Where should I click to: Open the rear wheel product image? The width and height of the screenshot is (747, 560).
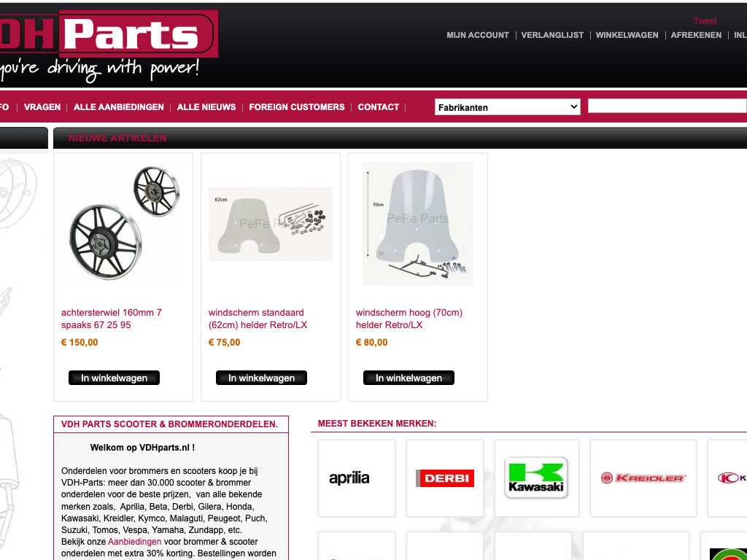[123, 224]
